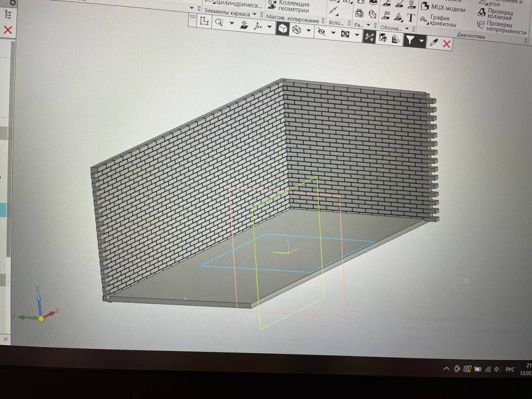The height and width of the screenshot is (399, 532).
Task: Toggle the dark highlighted nodes-and-stars icon
Action: [x=369, y=36]
